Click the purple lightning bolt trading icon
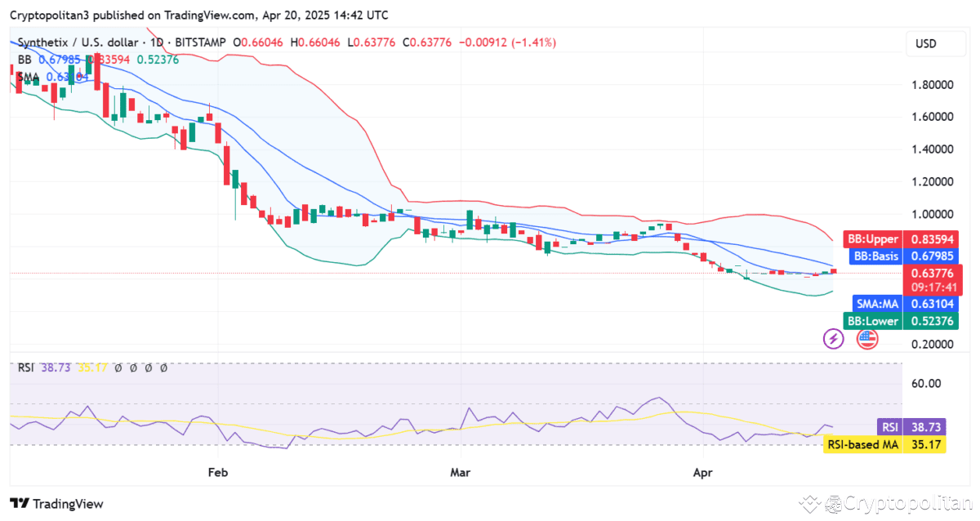This screenshot has width=980, height=521. click(833, 338)
